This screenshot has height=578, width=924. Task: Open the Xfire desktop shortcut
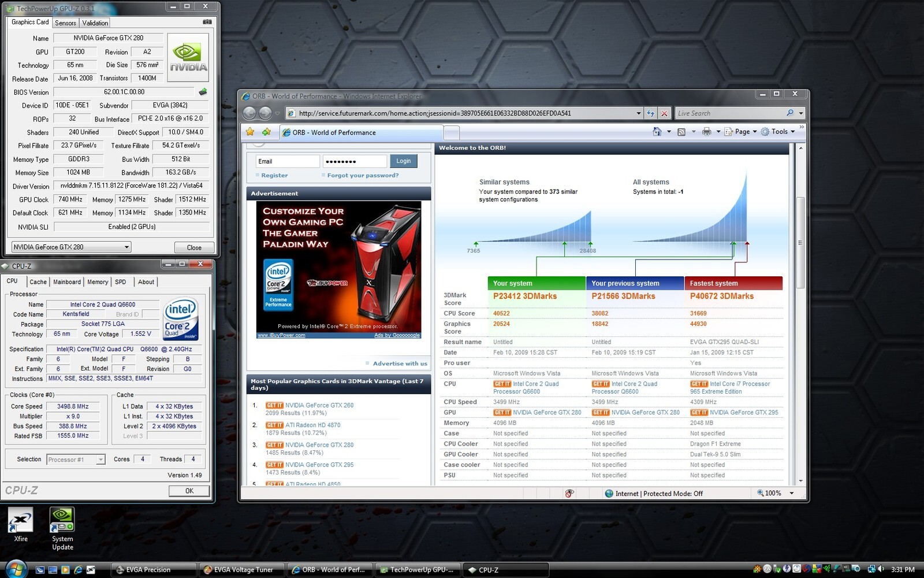(x=21, y=525)
